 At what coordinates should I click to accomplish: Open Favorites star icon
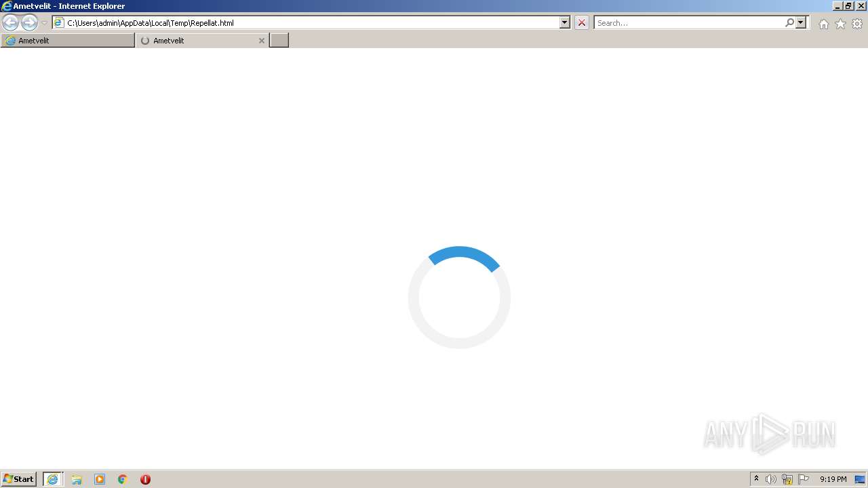(x=840, y=24)
